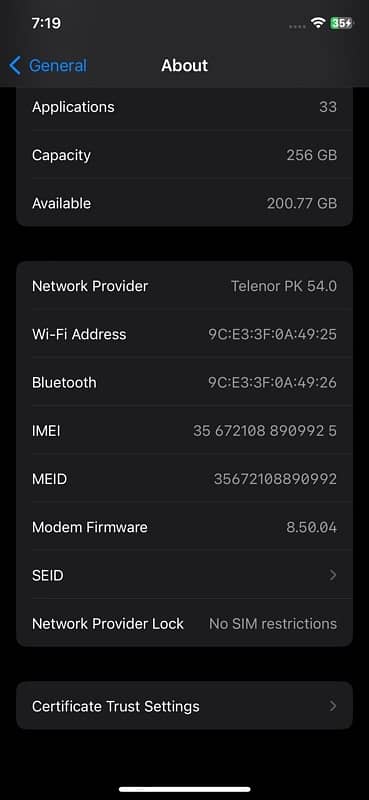
Task: Tap the 7:19 clock in status bar
Action: coord(46,23)
